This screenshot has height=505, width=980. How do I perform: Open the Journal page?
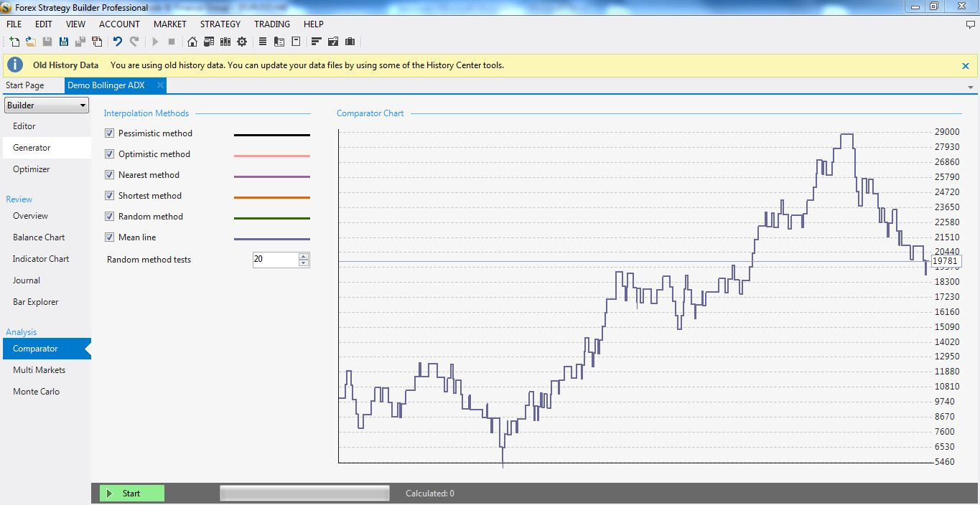click(x=47, y=280)
